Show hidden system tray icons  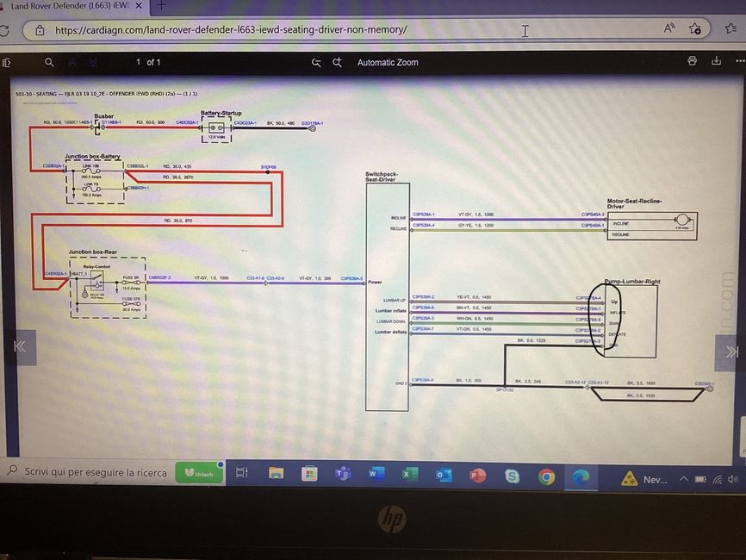683,479
